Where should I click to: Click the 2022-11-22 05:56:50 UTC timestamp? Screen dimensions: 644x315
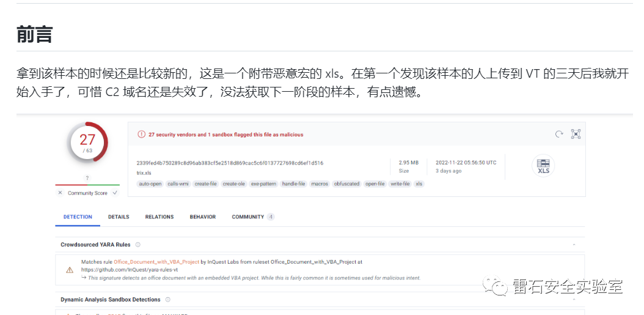466,163
